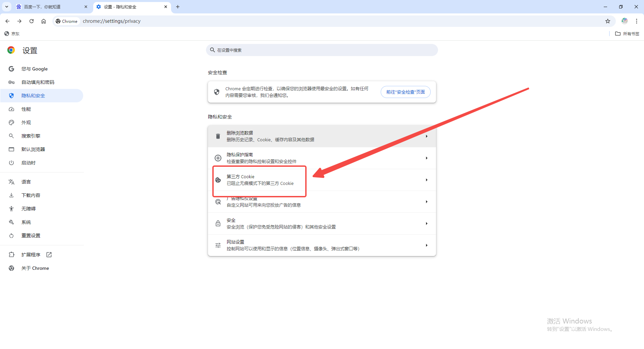Expand arrow on 隐私保护指南 row
The width and height of the screenshot is (644, 349).
[427, 158]
